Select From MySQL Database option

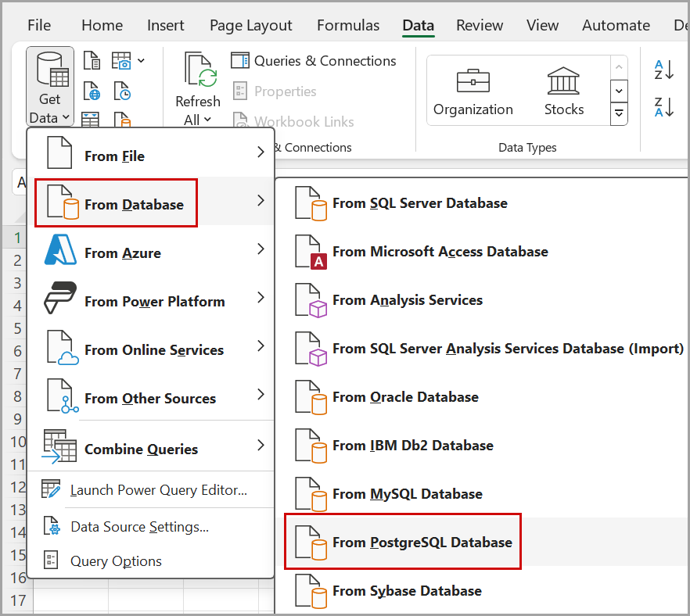(x=407, y=493)
